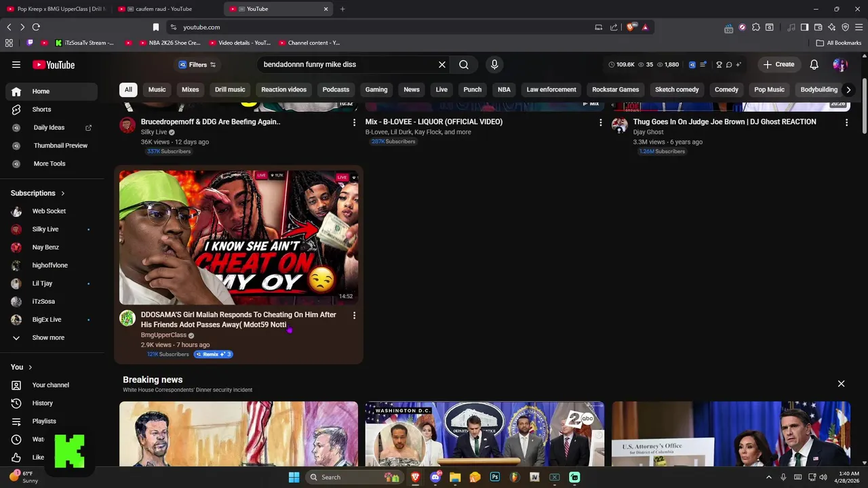Open All Bookmarks folder
The width and height of the screenshot is (868, 488).
(839, 43)
